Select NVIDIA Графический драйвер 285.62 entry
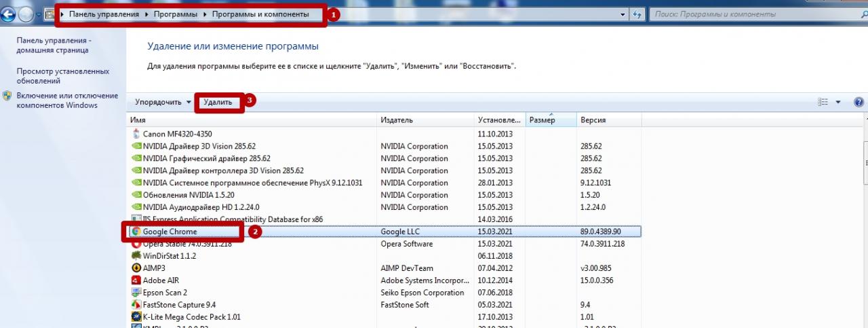The image size is (868, 328). click(x=207, y=158)
